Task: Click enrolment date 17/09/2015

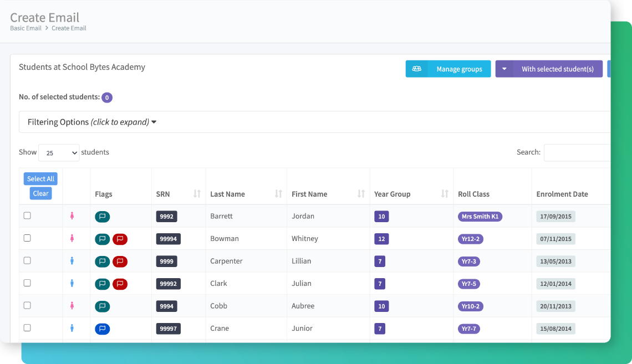Action: tap(556, 217)
